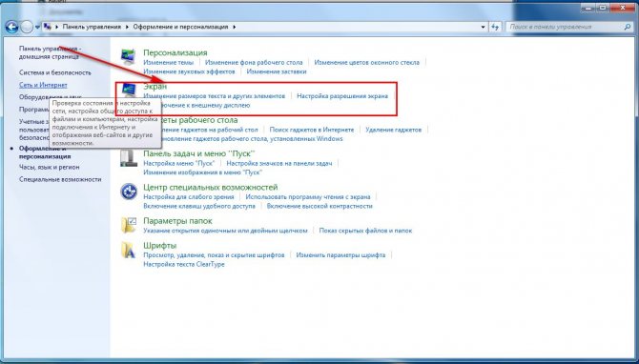Image resolution: width=639 pixels, height=364 pixels.
Task: Click the Ease of Access Center icon
Action: pos(129,192)
